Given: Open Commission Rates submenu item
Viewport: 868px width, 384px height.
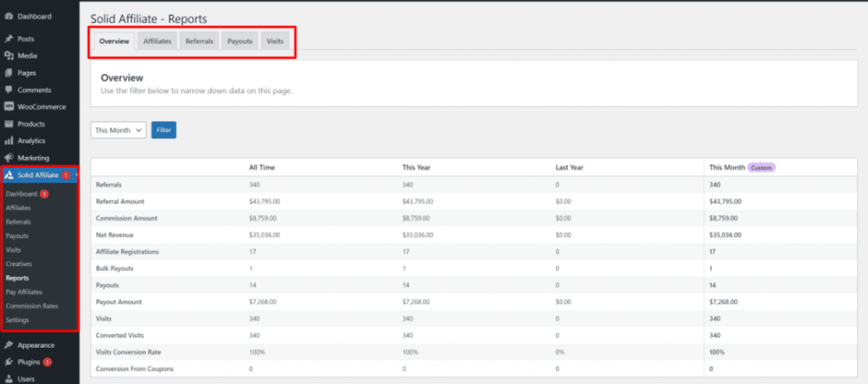Looking at the screenshot, I should click(32, 306).
